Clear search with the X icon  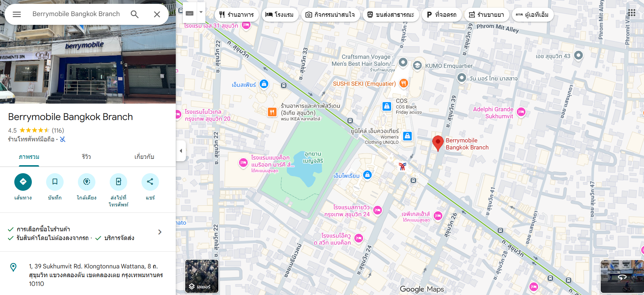[x=157, y=14]
